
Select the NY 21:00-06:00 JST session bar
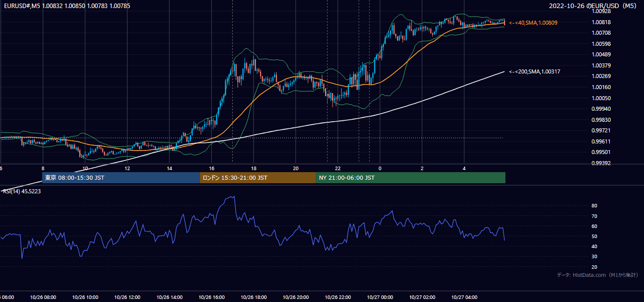(411, 178)
